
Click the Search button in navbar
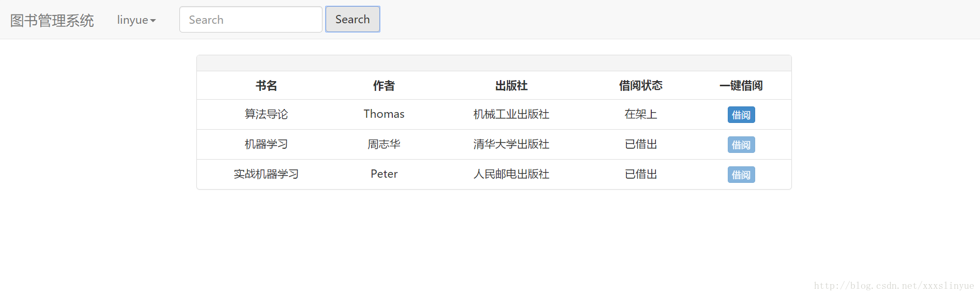[x=353, y=19]
